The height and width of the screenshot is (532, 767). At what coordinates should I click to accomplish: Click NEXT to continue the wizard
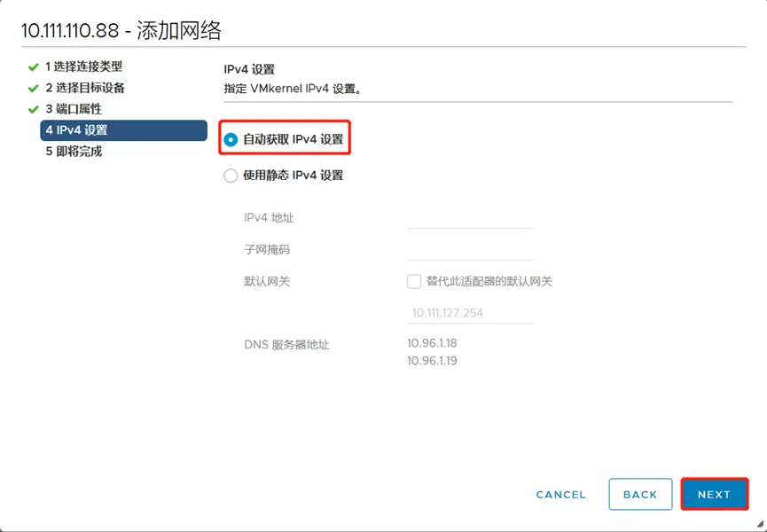714,495
